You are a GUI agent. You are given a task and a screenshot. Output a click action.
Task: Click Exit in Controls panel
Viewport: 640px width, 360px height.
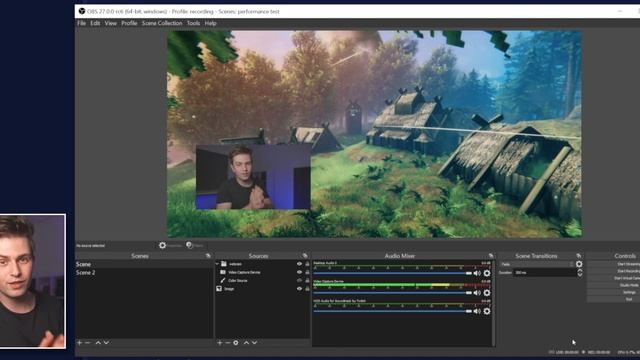pyautogui.click(x=613, y=299)
